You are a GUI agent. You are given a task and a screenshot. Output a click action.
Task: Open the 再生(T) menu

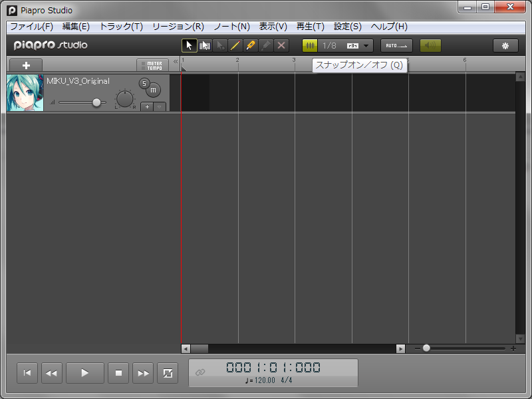tap(311, 27)
